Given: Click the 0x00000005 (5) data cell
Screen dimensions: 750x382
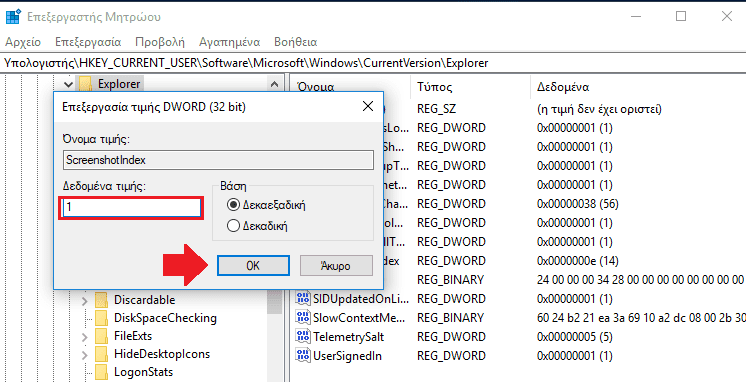Looking at the screenshot, I should [x=574, y=337].
